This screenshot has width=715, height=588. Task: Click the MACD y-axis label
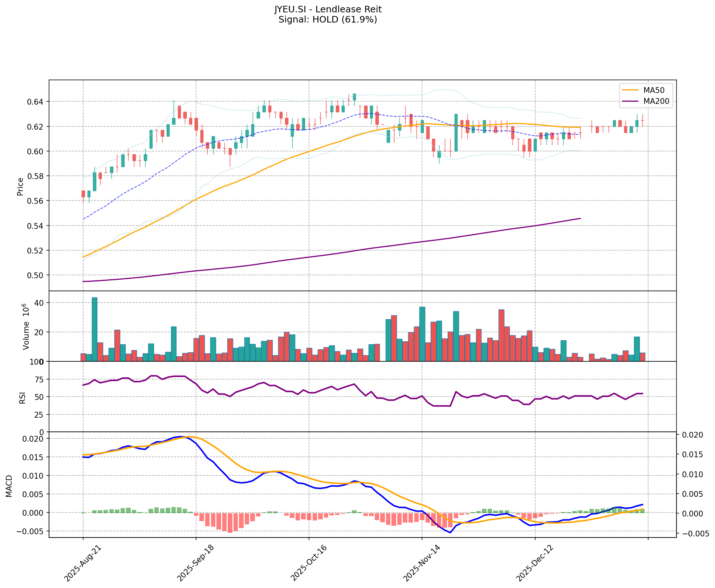[x=9, y=486]
